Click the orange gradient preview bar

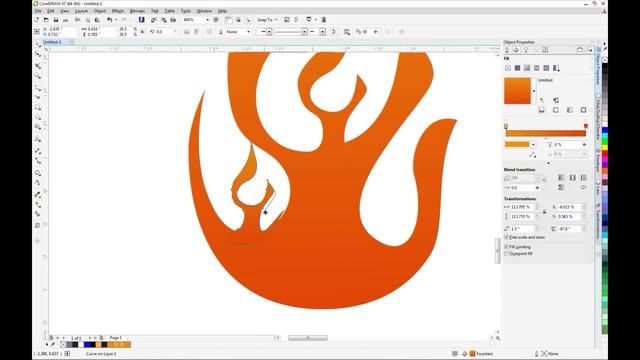pyautogui.click(x=546, y=133)
